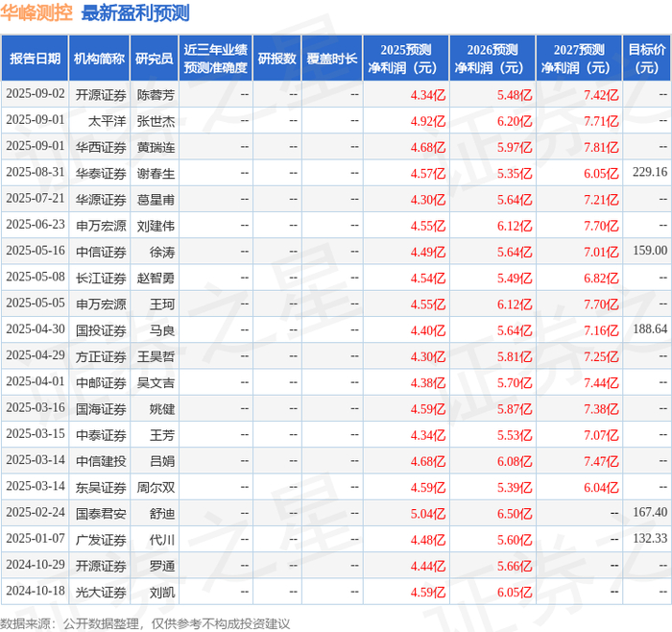The image size is (672, 632).
Task: Select the 2026预测净利润 column header
Action: (x=492, y=59)
